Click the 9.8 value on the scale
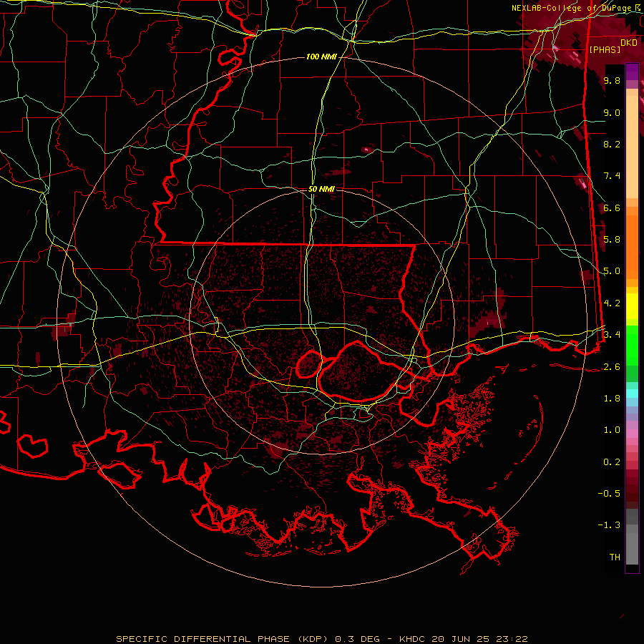The width and height of the screenshot is (644, 644). [x=612, y=80]
